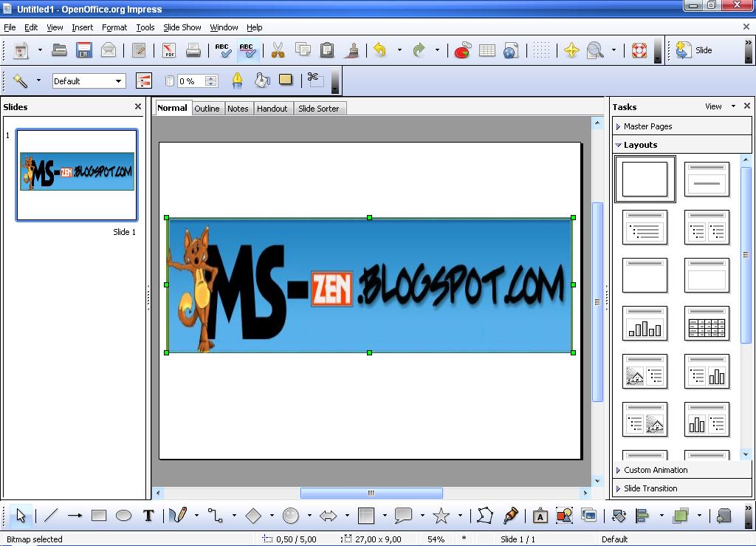Click the Line pen-nib icon
The image size is (756, 546).
pyautogui.click(x=237, y=81)
